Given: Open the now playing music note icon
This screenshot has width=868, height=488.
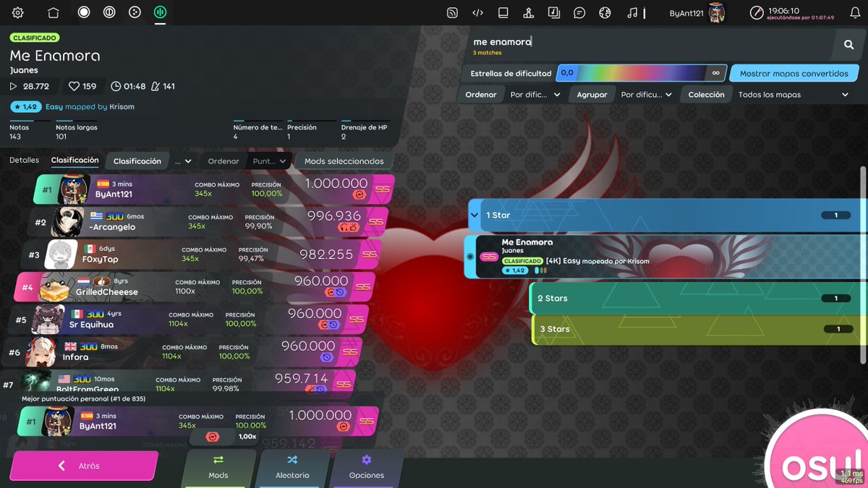Looking at the screenshot, I should pos(632,12).
